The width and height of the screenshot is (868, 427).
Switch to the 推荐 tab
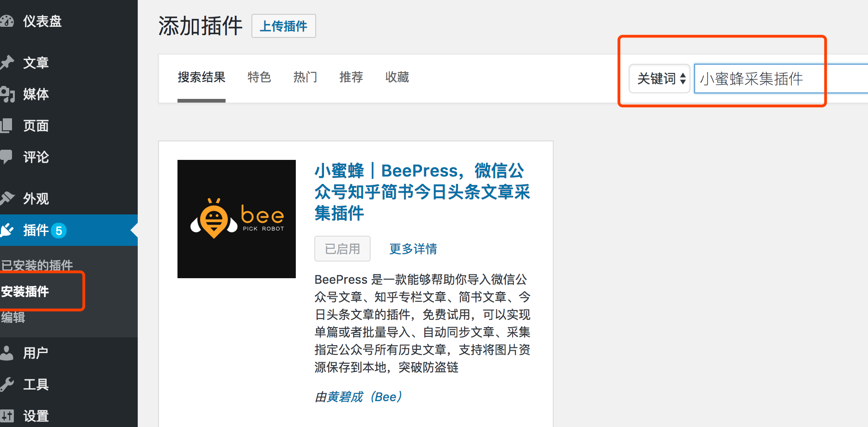click(351, 77)
